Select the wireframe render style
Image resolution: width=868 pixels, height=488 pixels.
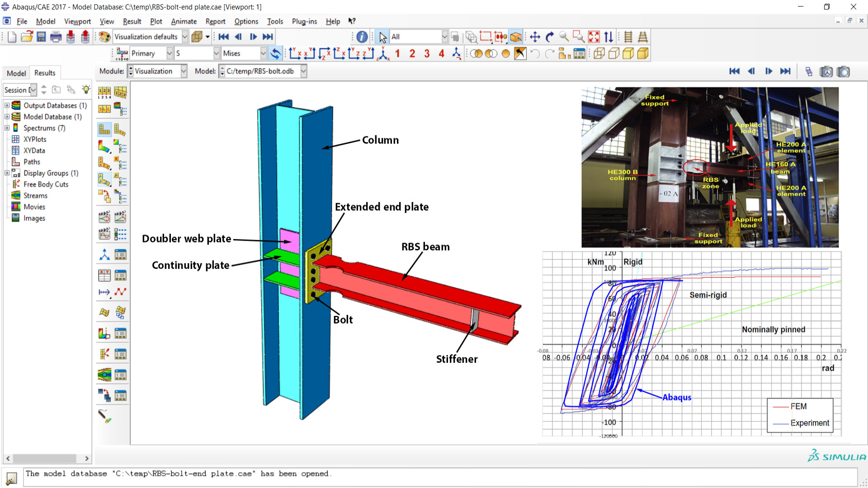[599, 54]
